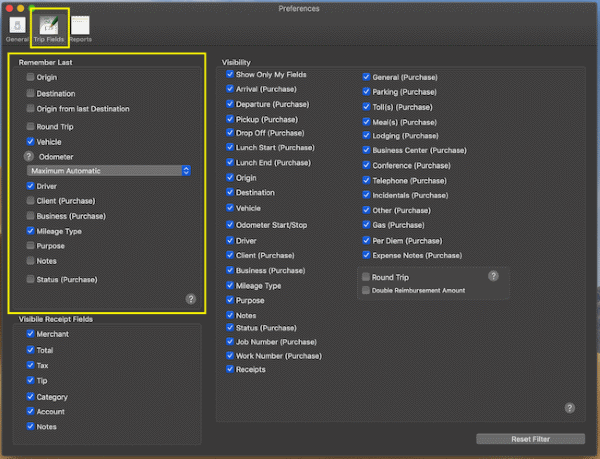
Task: Click the help icon beside Odometer
Action: (29, 157)
